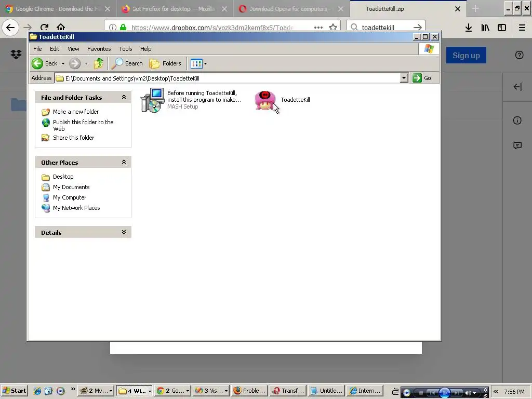Click the Firefox forward arrow

pos(28,27)
